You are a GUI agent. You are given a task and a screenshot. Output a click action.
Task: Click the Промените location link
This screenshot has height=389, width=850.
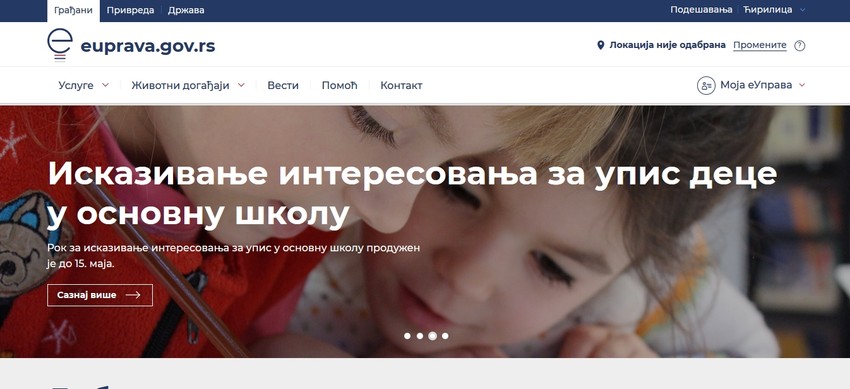(x=759, y=46)
